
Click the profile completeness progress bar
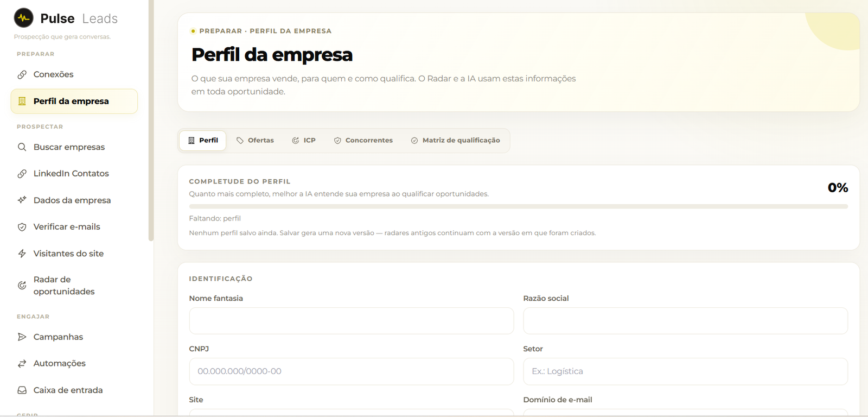518,206
